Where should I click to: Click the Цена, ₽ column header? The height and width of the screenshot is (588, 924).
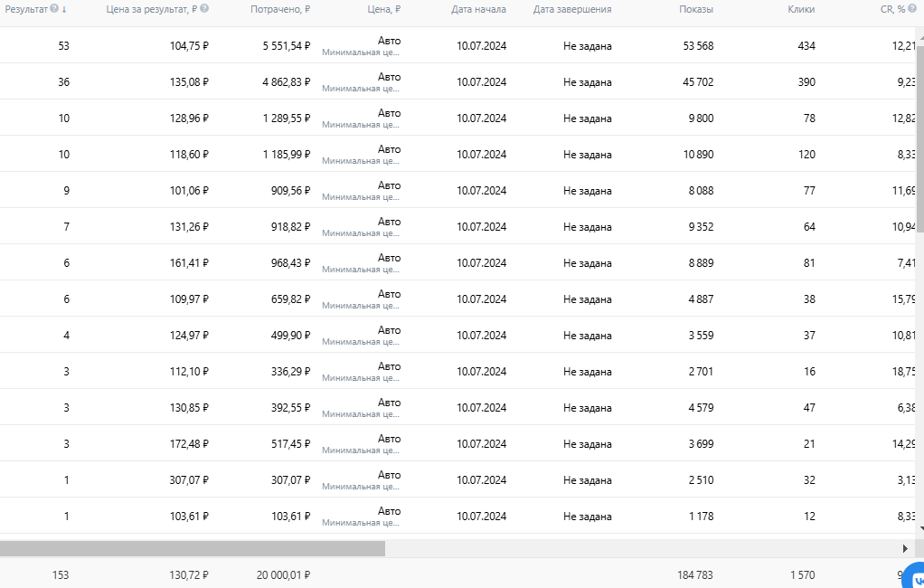pyautogui.click(x=385, y=9)
